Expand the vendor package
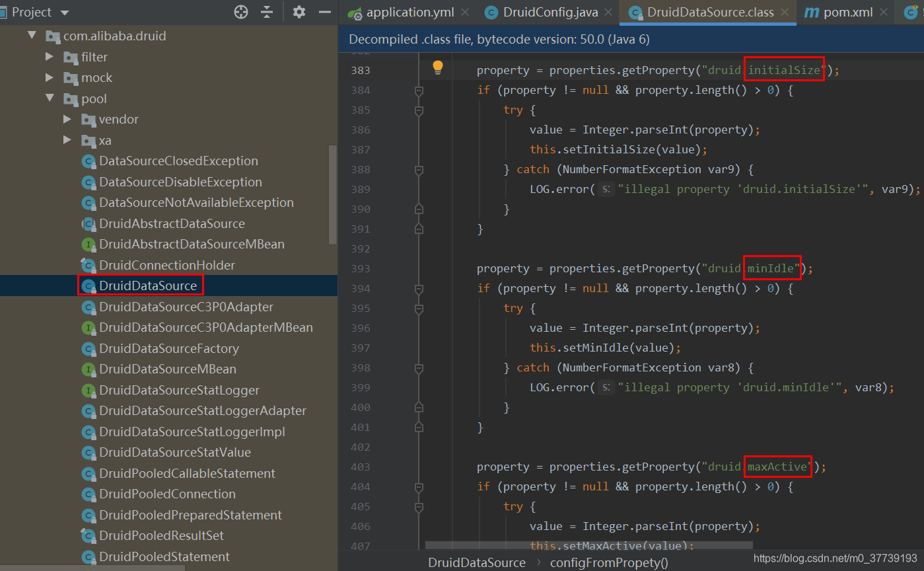This screenshot has height=571, width=924. (67, 119)
